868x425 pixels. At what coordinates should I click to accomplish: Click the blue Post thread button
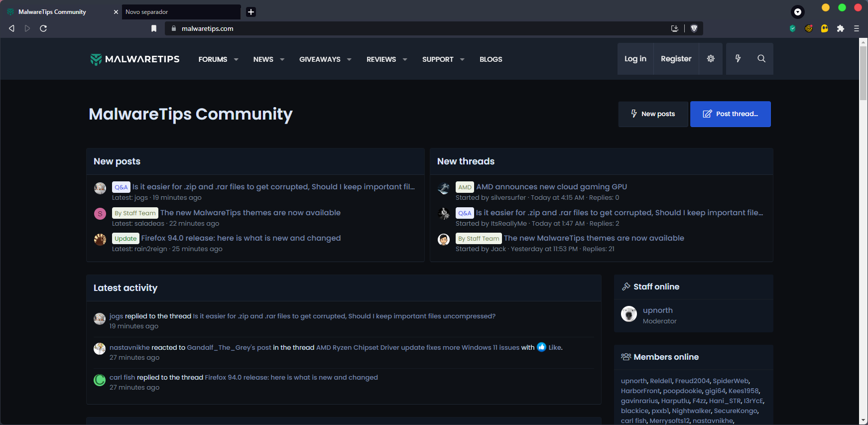(x=731, y=114)
